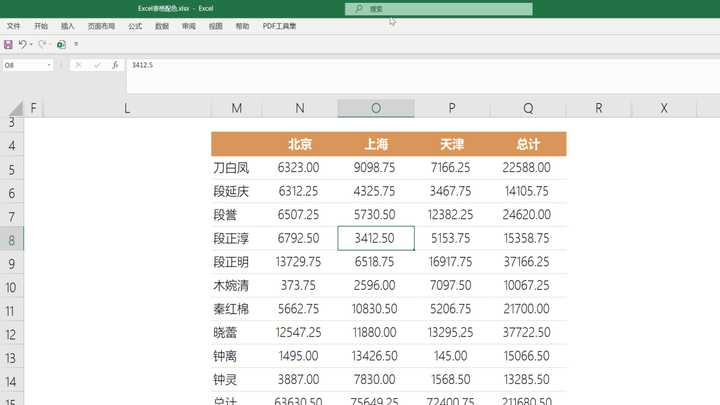720x405 pixels.
Task: Select the name cell 秦红棉
Action: pos(236,309)
